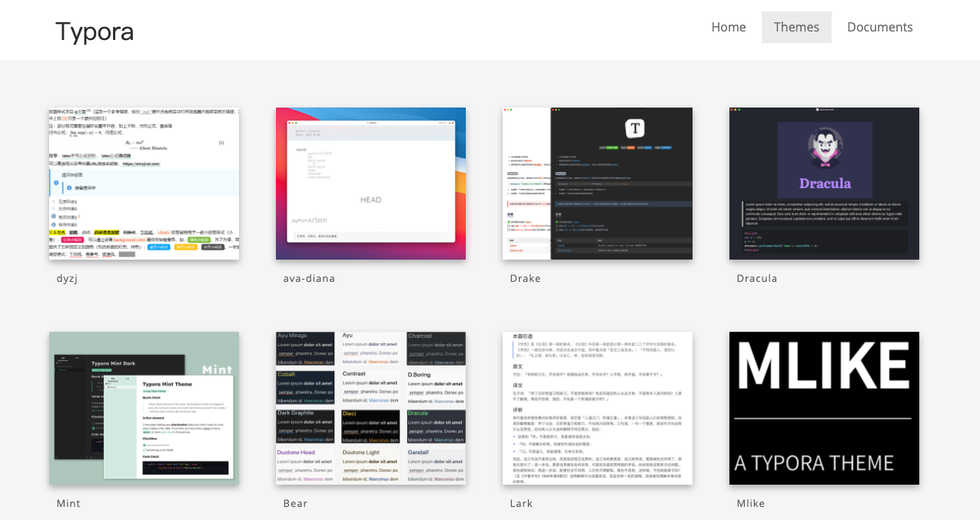Viewport: 980px width, 520px height.
Task: Open the Bear theme preview image
Action: [x=370, y=408]
